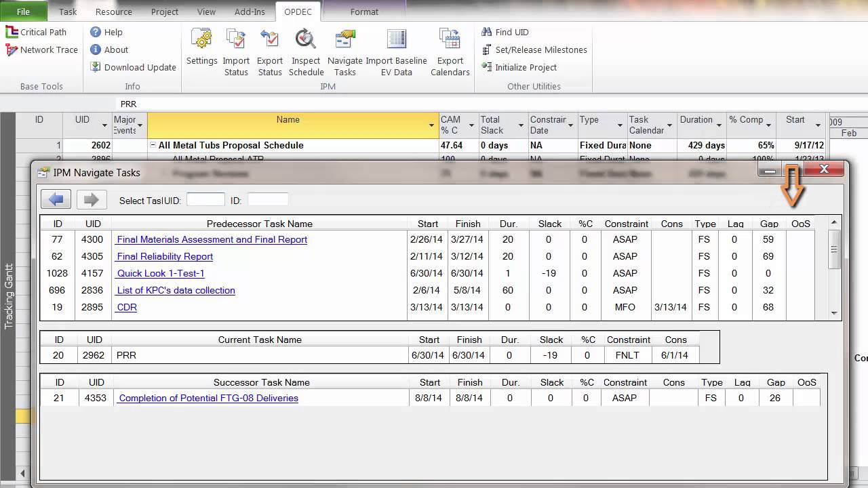
Task: Open Completion of Potential FTG-08 Deliveries link
Action: coord(208,398)
